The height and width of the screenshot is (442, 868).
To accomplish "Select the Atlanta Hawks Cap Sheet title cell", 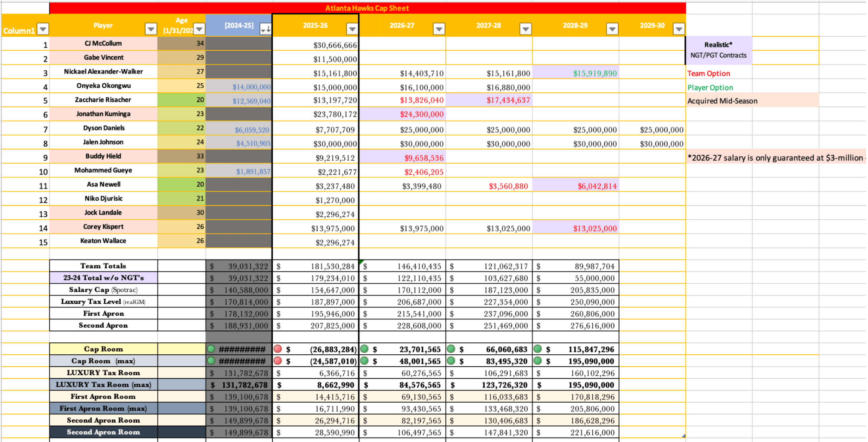I will 367,8.
